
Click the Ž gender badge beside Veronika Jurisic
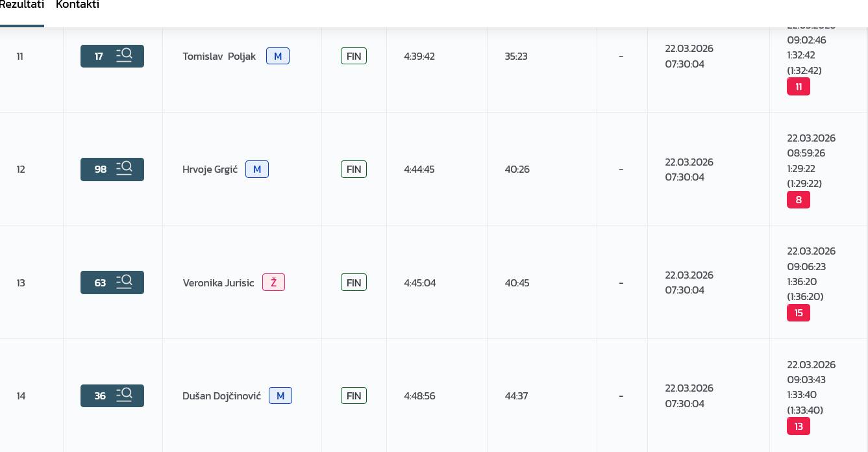(273, 282)
